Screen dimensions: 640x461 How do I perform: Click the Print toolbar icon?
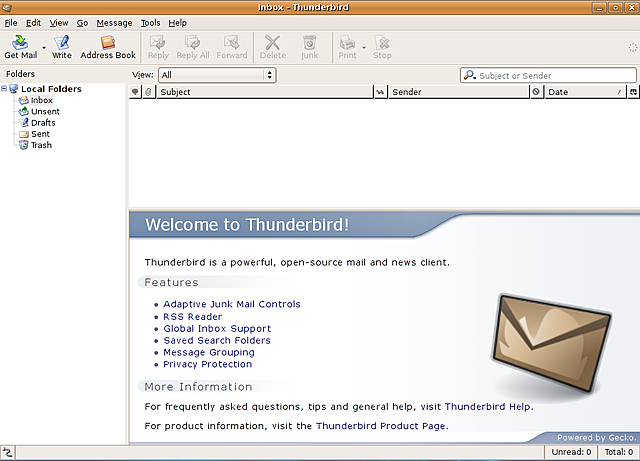coord(347,47)
